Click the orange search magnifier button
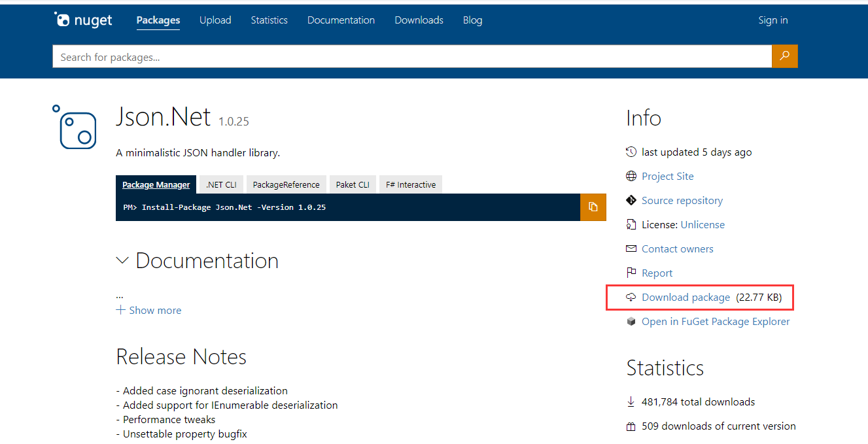The image size is (868, 444). 784,56
